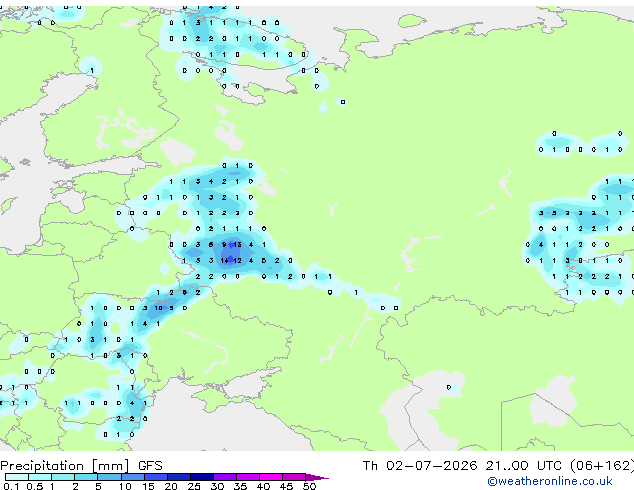Click the "10" value on the map
The width and height of the screenshot is (634, 490).
pyautogui.click(x=158, y=308)
